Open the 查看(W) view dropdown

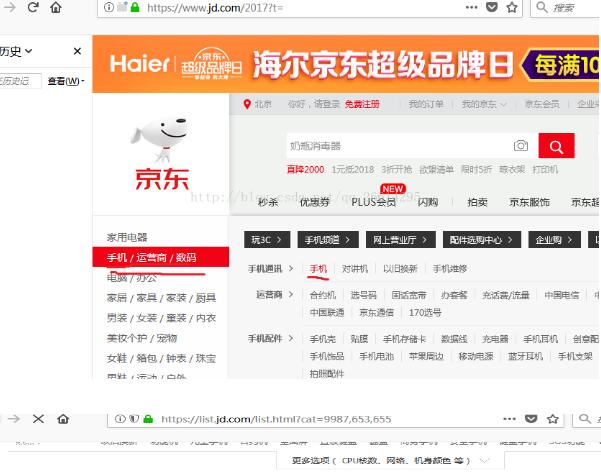[x=66, y=81]
